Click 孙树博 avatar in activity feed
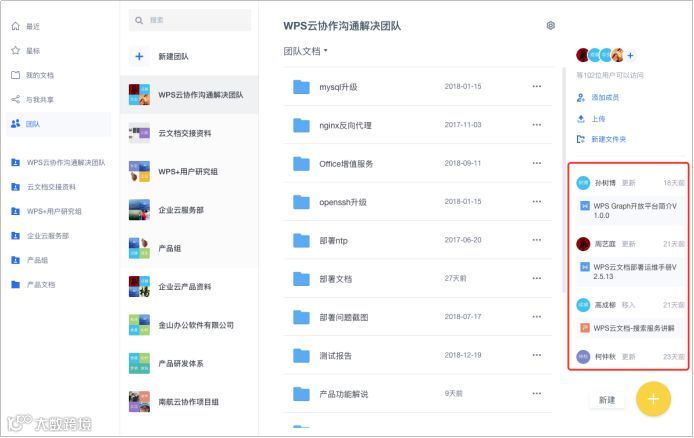Image resolution: width=694 pixels, height=438 pixels. pyautogui.click(x=583, y=183)
